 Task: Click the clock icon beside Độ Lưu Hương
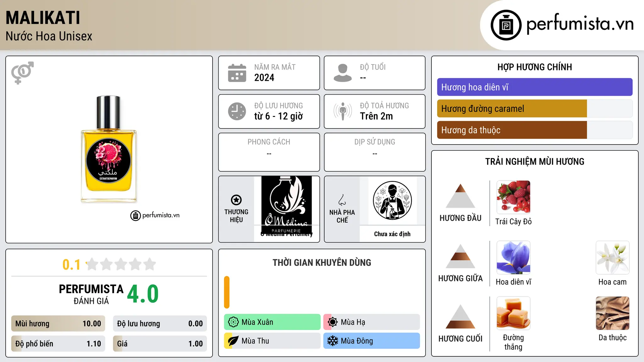click(237, 111)
